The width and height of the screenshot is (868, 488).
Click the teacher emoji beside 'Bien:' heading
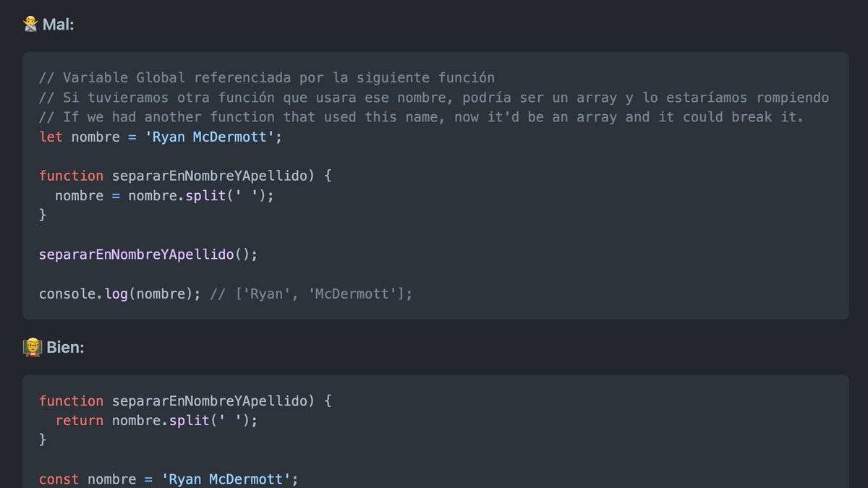[x=32, y=348]
